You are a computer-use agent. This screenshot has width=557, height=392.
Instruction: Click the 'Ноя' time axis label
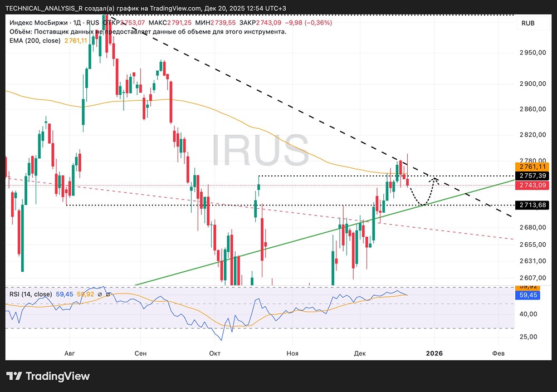point(292,353)
